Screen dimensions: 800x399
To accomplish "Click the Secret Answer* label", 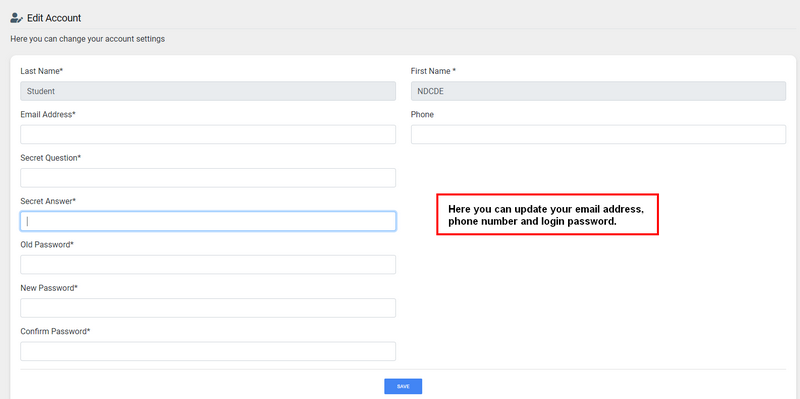I will point(48,202).
